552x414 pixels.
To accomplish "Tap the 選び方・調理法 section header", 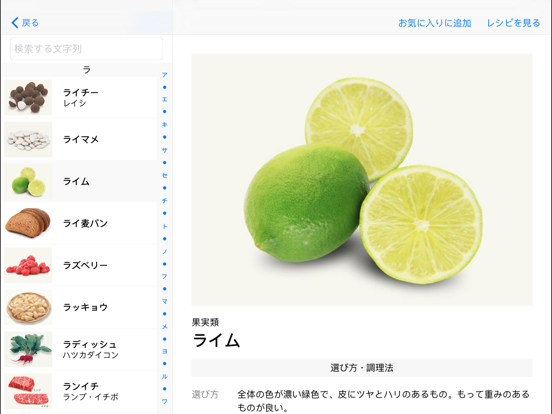I will point(362,368).
